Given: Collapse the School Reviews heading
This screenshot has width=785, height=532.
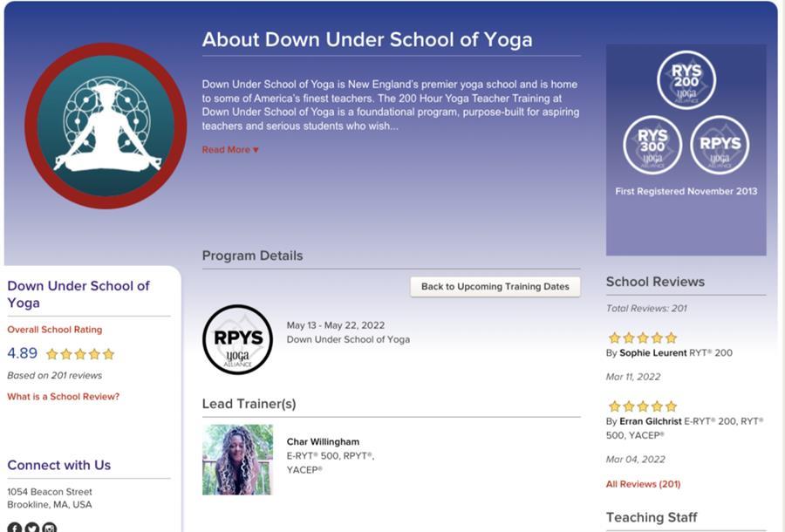Looking at the screenshot, I should [x=655, y=280].
